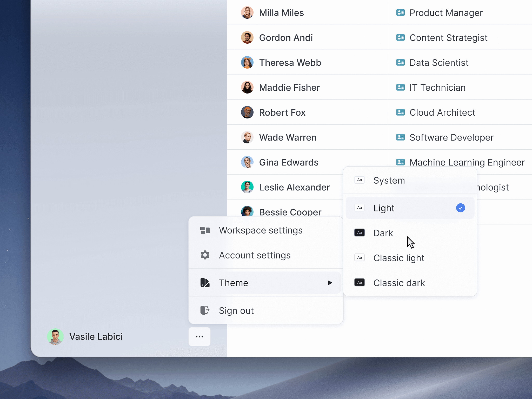Switch to the Dark theme
This screenshot has height=399, width=532.
tap(383, 233)
